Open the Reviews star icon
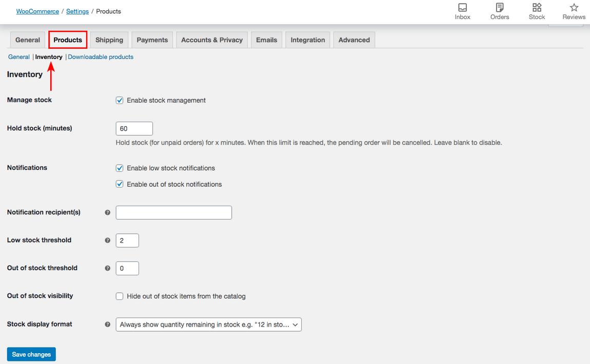Image resolution: width=590 pixels, height=364 pixels. [574, 11]
